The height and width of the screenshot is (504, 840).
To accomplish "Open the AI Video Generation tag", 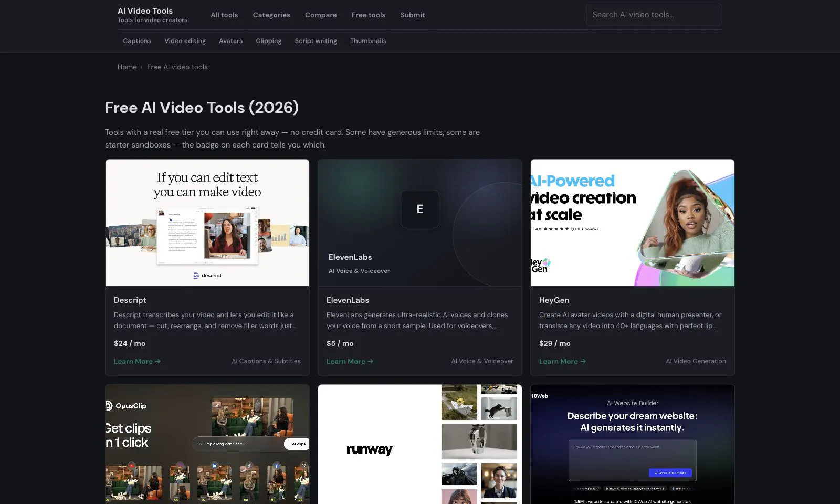I will [x=696, y=361].
